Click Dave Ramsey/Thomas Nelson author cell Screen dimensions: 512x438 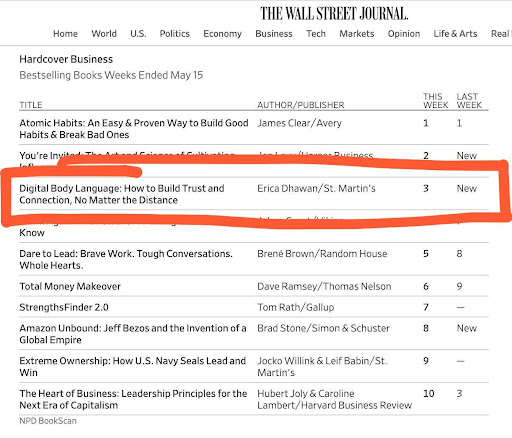(x=324, y=287)
